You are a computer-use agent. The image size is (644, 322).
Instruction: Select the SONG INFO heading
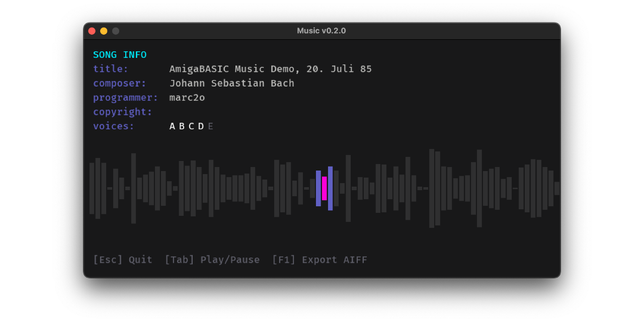(120, 55)
